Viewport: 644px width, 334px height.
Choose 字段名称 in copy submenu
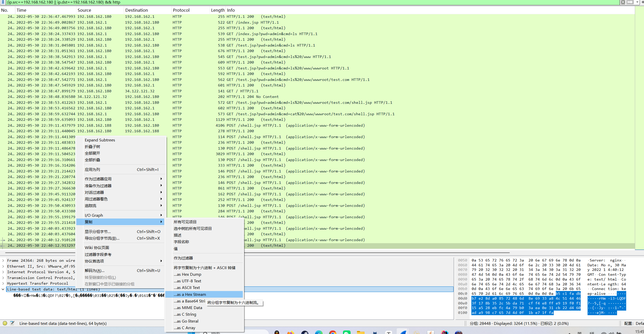pos(204,242)
